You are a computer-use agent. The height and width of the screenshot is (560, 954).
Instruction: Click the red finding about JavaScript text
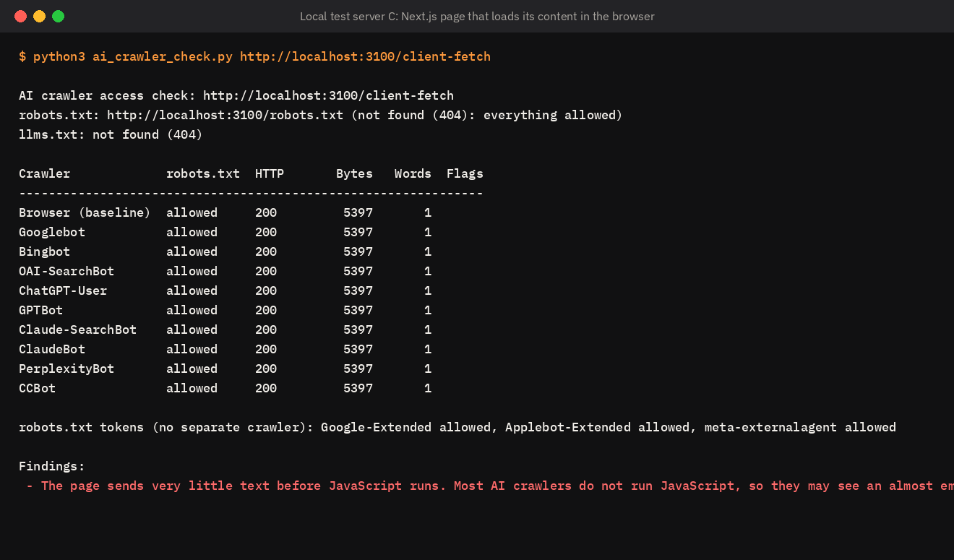tap(490, 486)
